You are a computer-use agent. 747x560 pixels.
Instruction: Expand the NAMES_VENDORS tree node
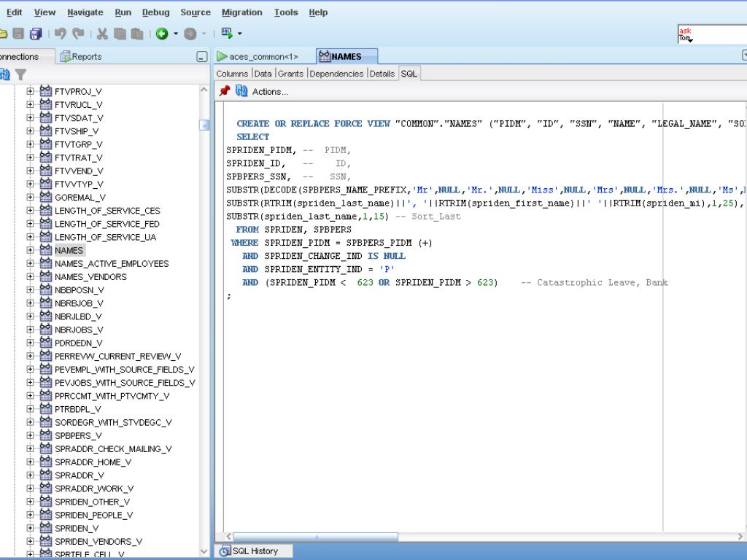tap(31, 277)
